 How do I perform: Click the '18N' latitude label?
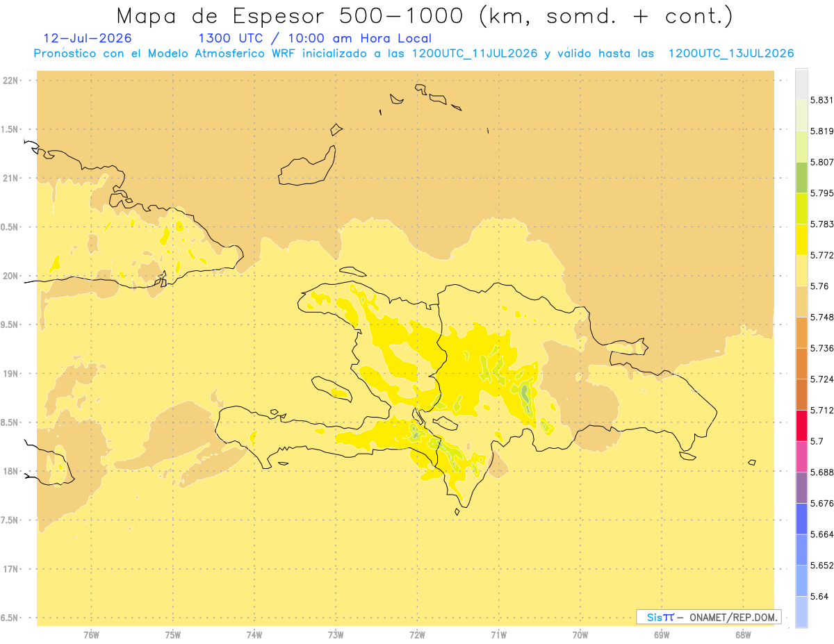click(x=12, y=471)
